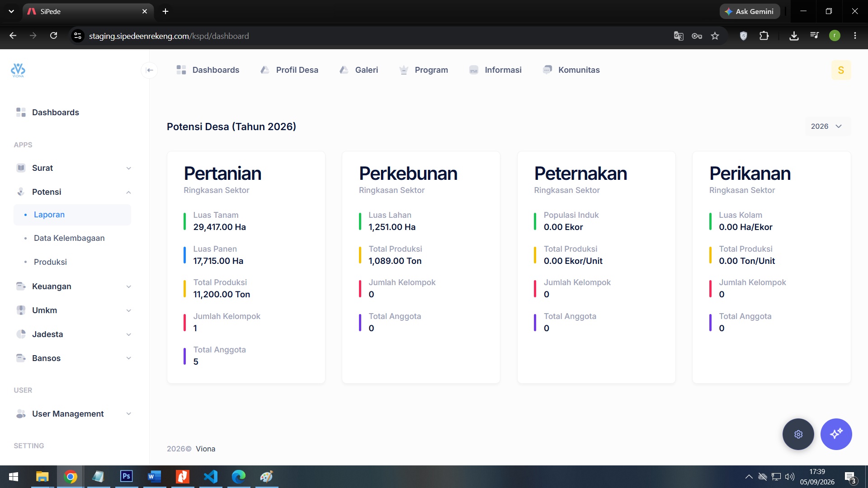Collapse the Potensi sidebar menu
Image resolution: width=868 pixels, height=488 pixels.
pyautogui.click(x=72, y=192)
